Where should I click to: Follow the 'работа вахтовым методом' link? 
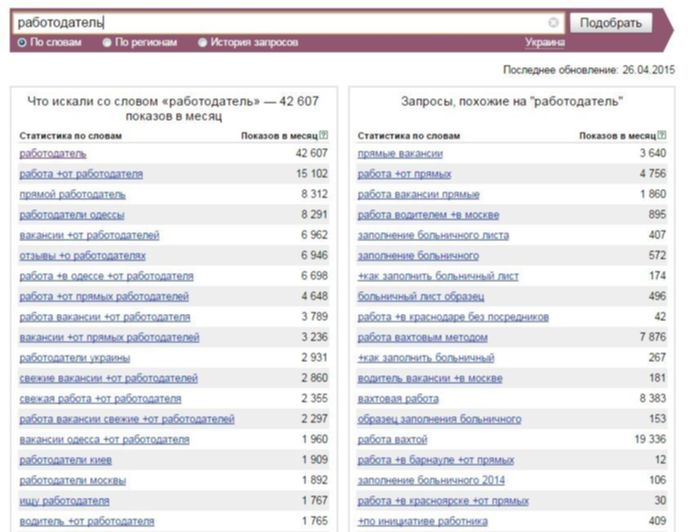[x=423, y=338]
